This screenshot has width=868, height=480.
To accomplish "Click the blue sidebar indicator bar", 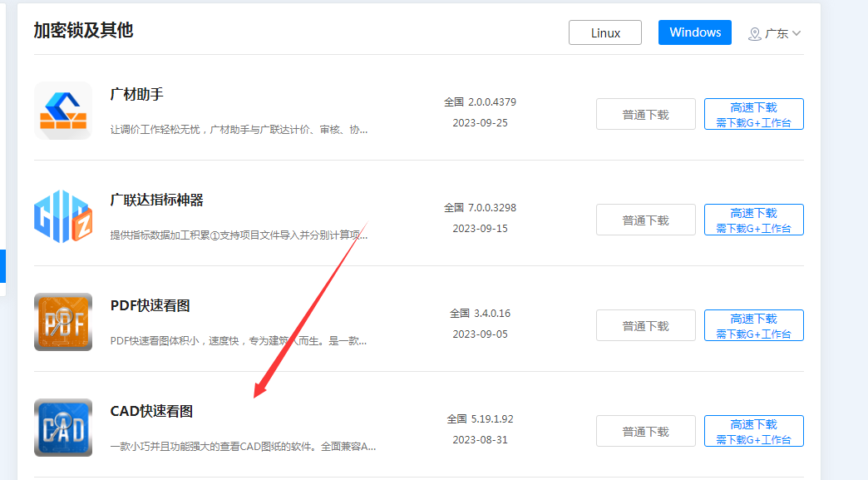I will tap(2, 266).
